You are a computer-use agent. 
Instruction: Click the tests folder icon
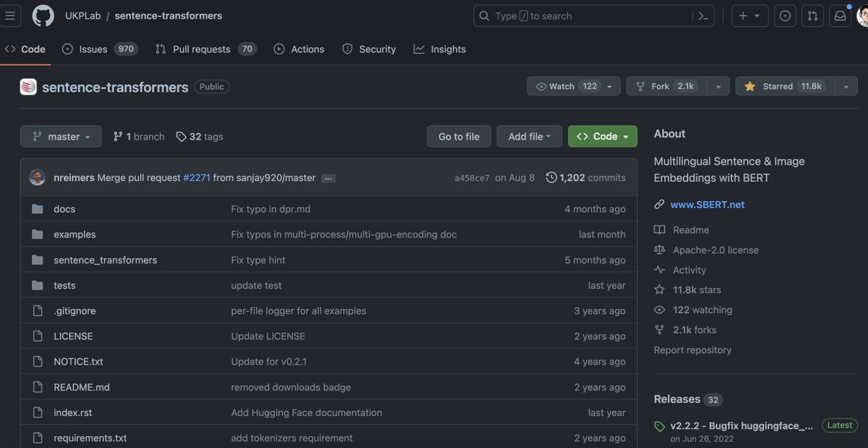pos(38,285)
